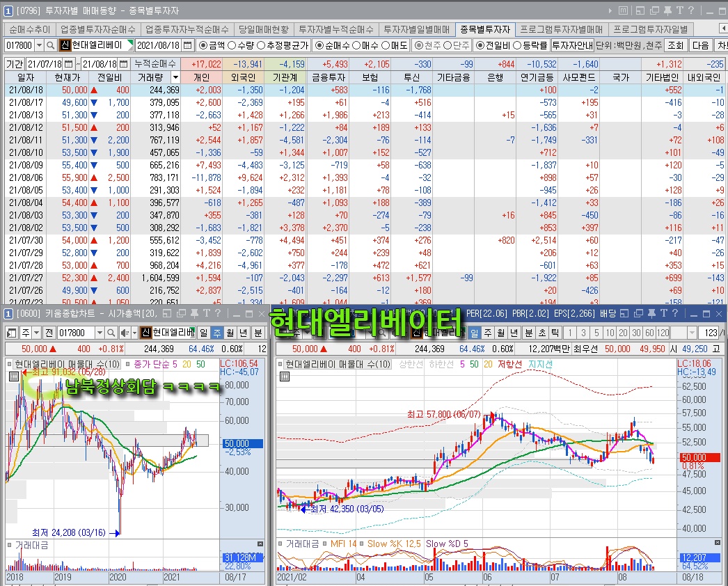This screenshot has width=728, height=586.
Task: Close volume panel X in left chart
Action: (x=260, y=544)
